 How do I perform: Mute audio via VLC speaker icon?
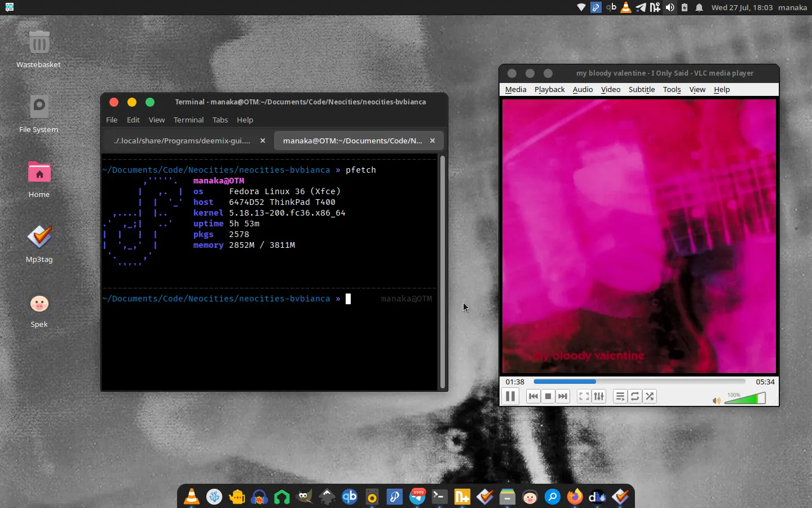[716, 401]
